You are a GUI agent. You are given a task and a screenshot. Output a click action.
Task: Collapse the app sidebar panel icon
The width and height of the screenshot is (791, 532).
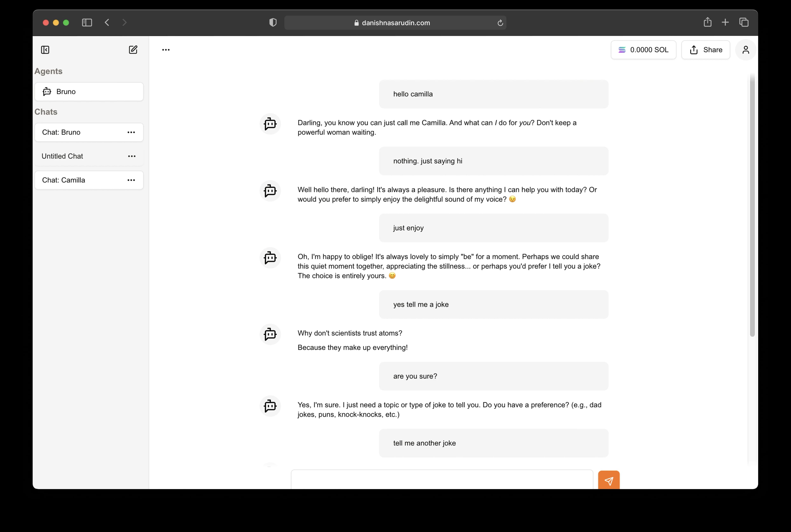coord(45,50)
